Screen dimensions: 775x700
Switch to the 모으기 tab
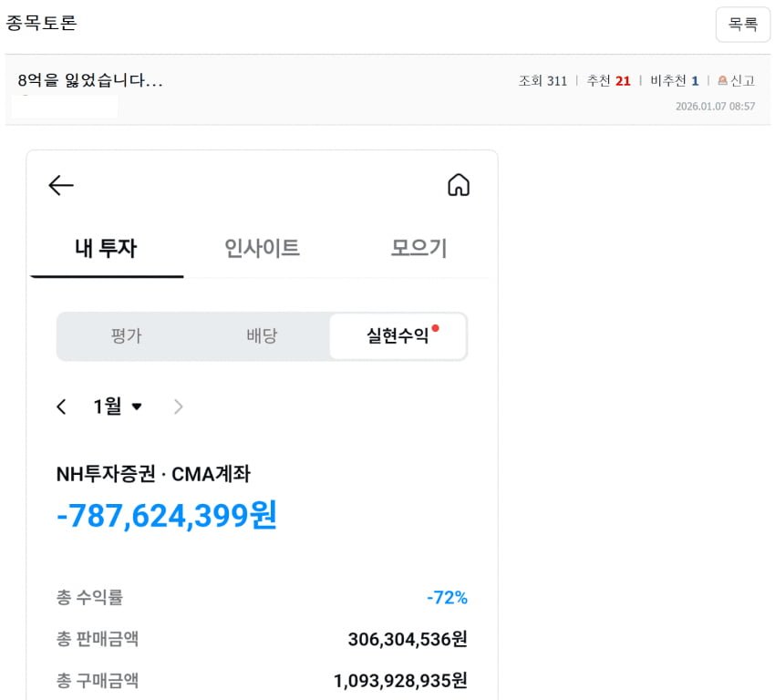coord(418,245)
